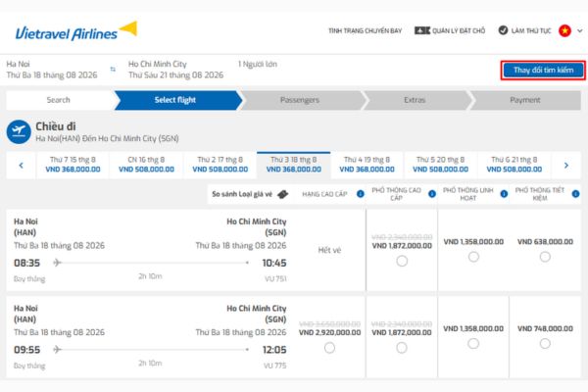Show info for Hạng cao cấp
Viewport: 588px width, 392px height.
pos(361,194)
